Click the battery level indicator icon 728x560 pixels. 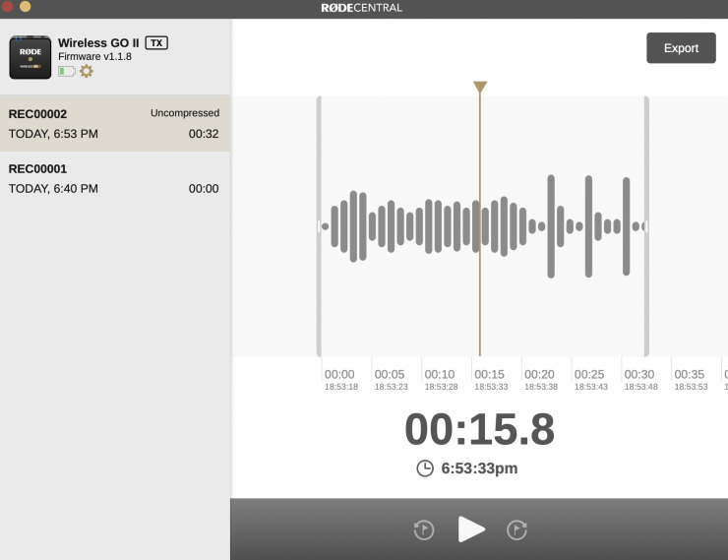point(66,71)
